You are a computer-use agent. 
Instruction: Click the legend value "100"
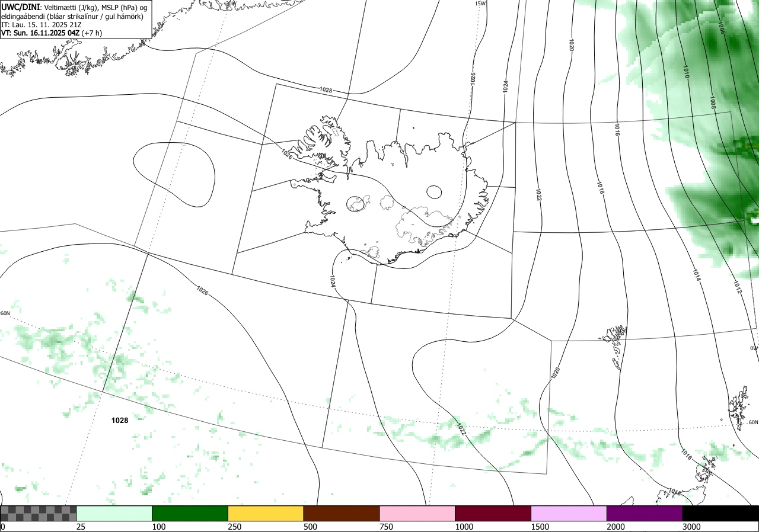158,527
